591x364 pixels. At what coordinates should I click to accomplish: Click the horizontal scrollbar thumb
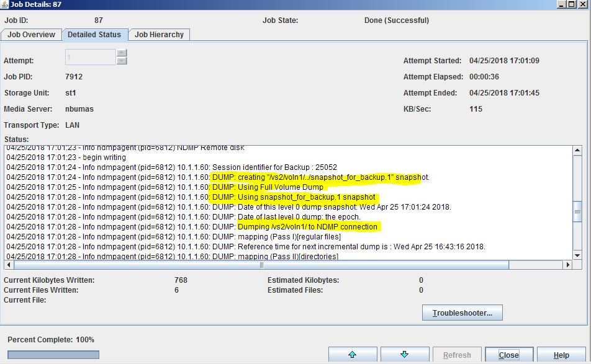pyautogui.click(x=261, y=264)
